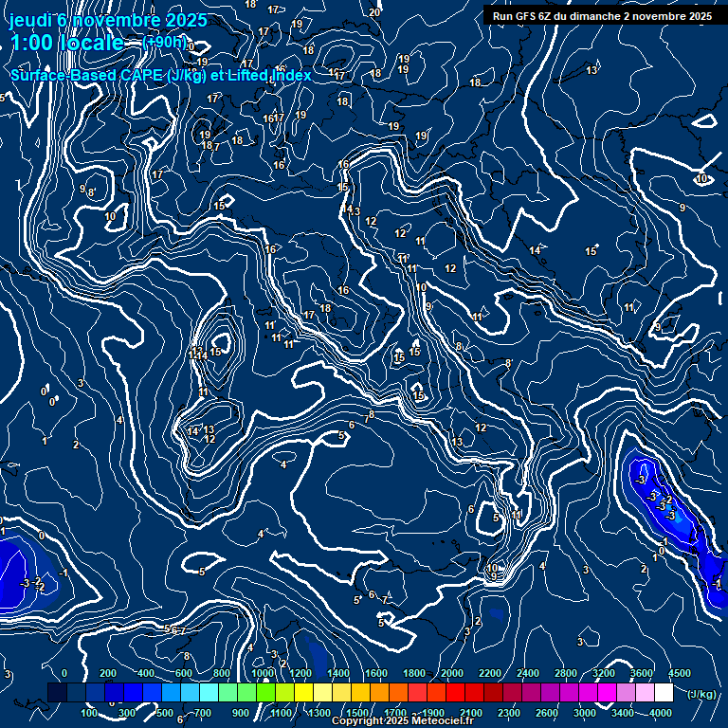Click the '4000' legend value
This screenshot has width=728, height=728.
tap(660, 713)
